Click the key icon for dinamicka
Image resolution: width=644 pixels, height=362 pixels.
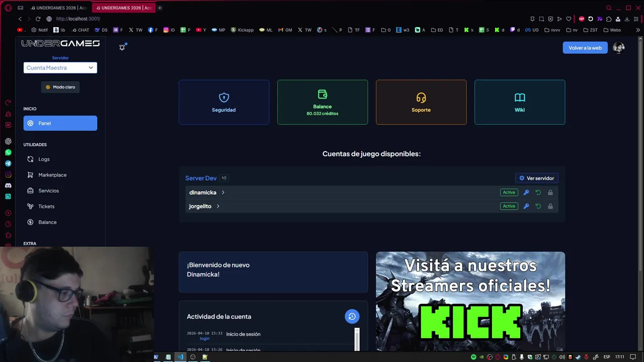click(526, 193)
